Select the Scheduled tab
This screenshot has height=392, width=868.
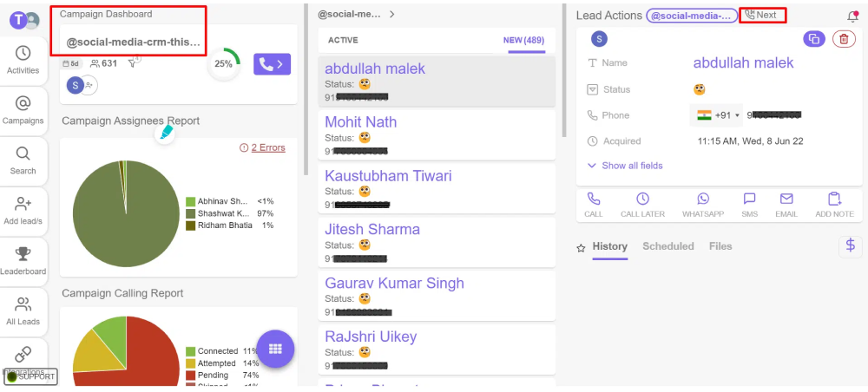coord(667,246)
